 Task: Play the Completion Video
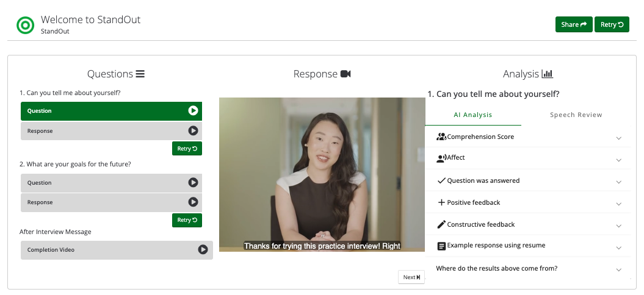point(203,249)
